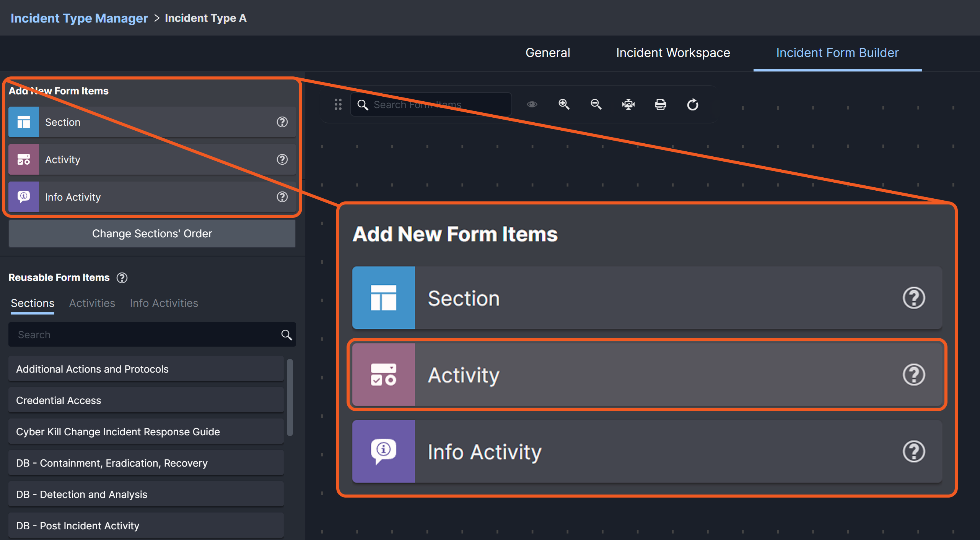
Task: Go to Incident Type Manager breadcrumb link
Action: tap(79, 18)
